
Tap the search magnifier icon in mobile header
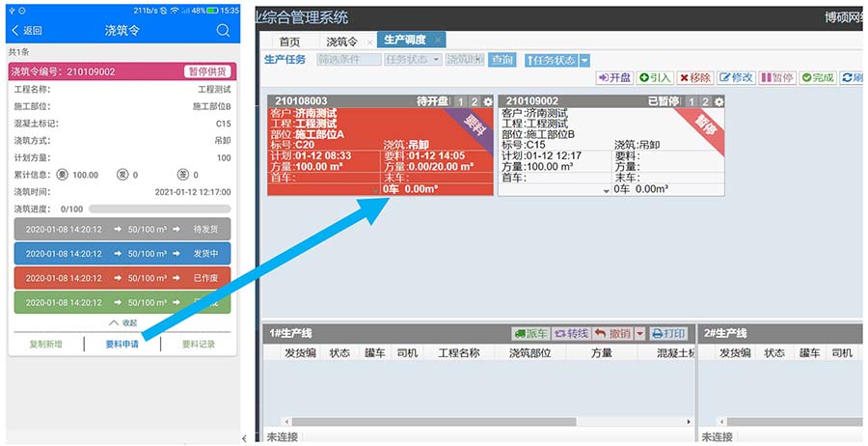223,31
